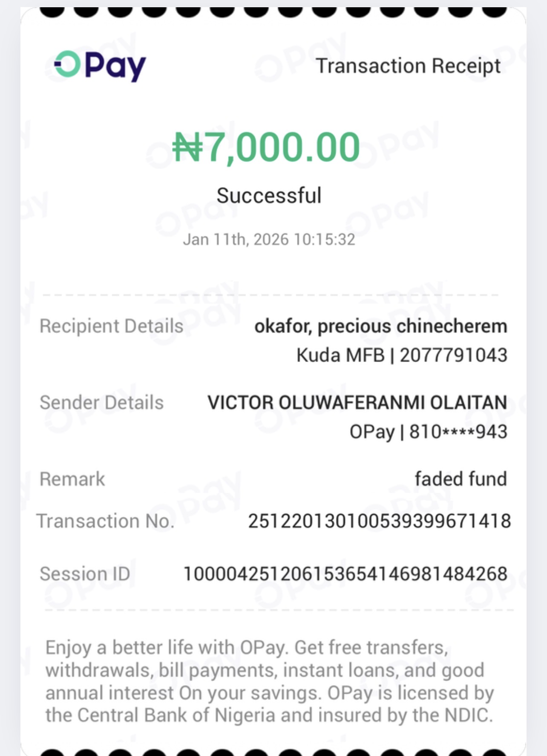Select the Session ID number value

(345, 574)
